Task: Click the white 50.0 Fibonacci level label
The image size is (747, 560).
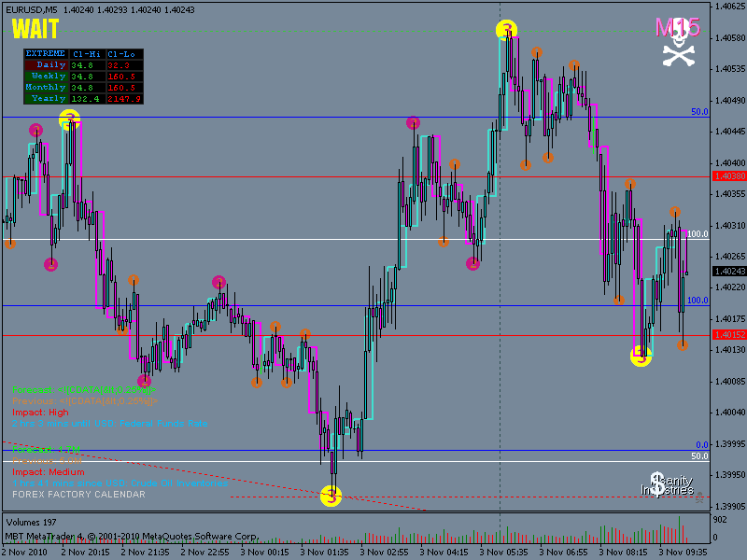Action: pos(699,456)
